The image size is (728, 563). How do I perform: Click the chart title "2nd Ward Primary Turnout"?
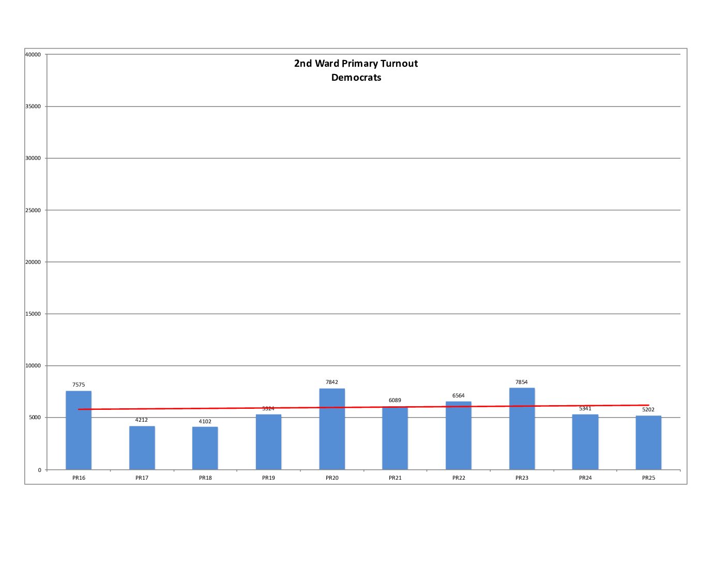pos(356,64)
